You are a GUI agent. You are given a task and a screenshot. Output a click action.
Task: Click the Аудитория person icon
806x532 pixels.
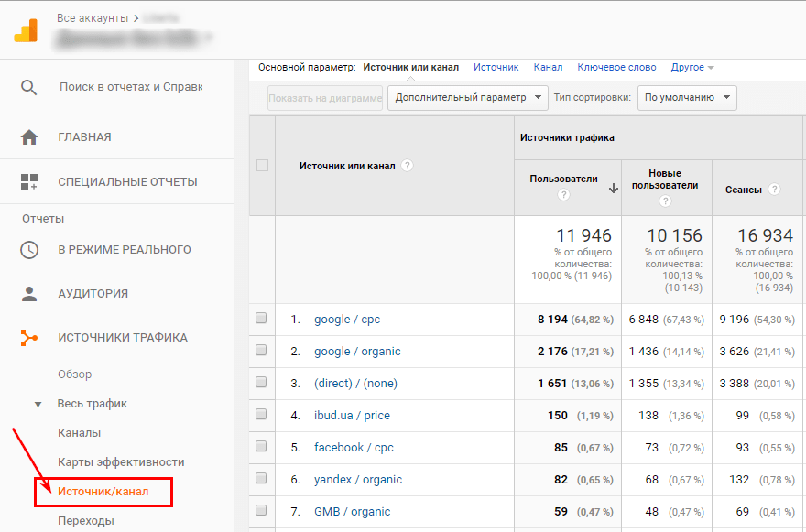coord(29,294)
